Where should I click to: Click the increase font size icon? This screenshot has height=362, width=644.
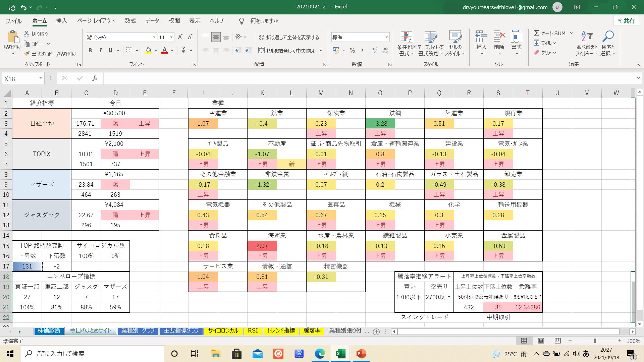point(180,37)
